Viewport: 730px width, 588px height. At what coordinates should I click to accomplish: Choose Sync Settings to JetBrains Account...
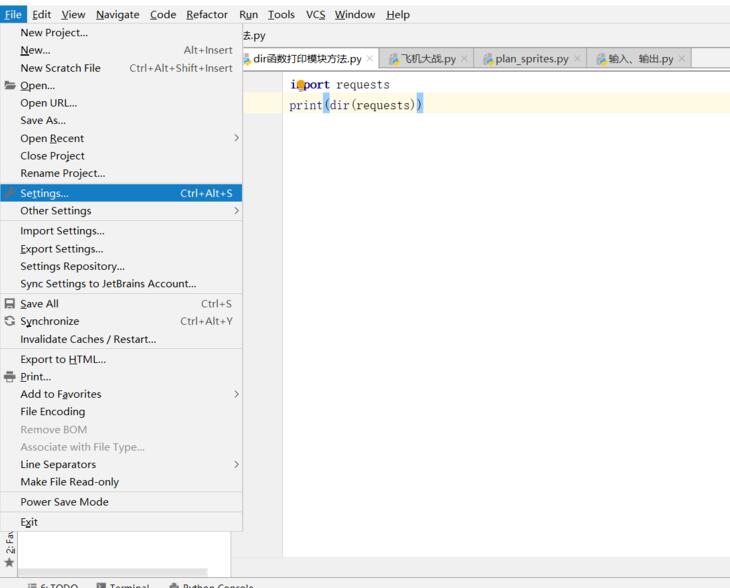coord(121,284)
